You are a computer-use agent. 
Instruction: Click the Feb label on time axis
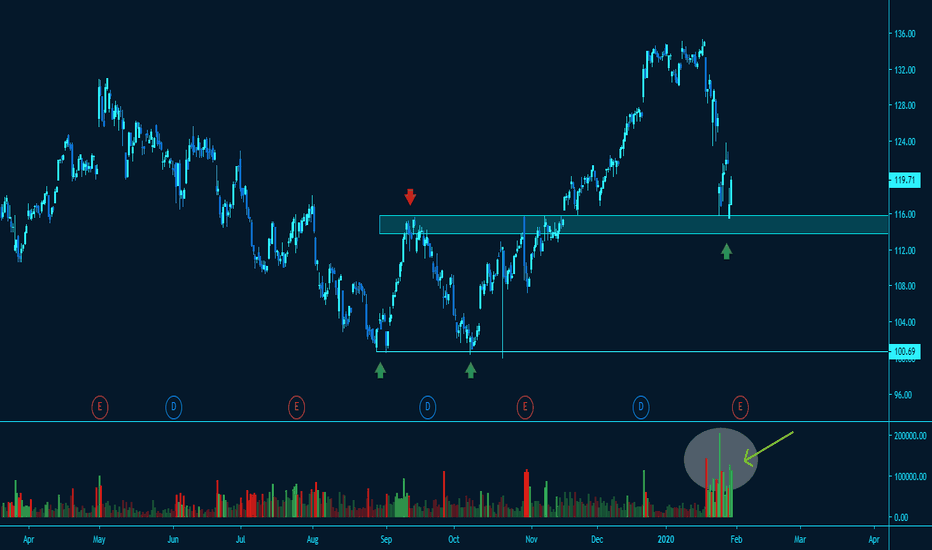click(x=736, y=539)
